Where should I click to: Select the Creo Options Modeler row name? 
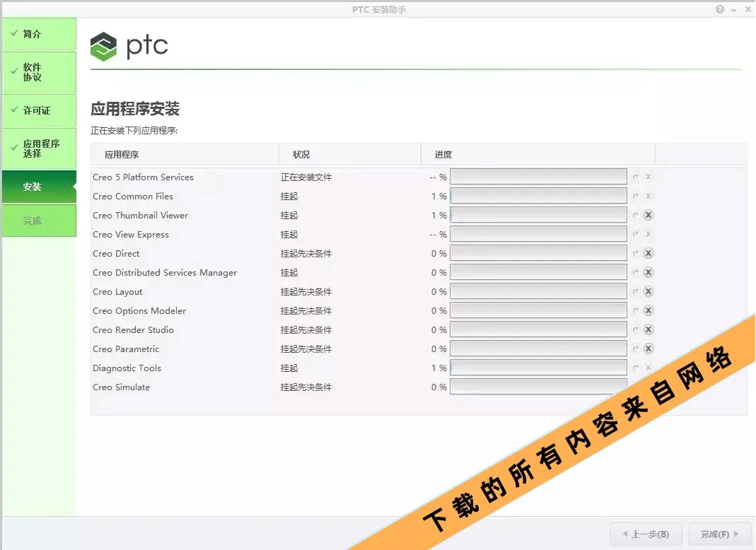coord(139,310)
